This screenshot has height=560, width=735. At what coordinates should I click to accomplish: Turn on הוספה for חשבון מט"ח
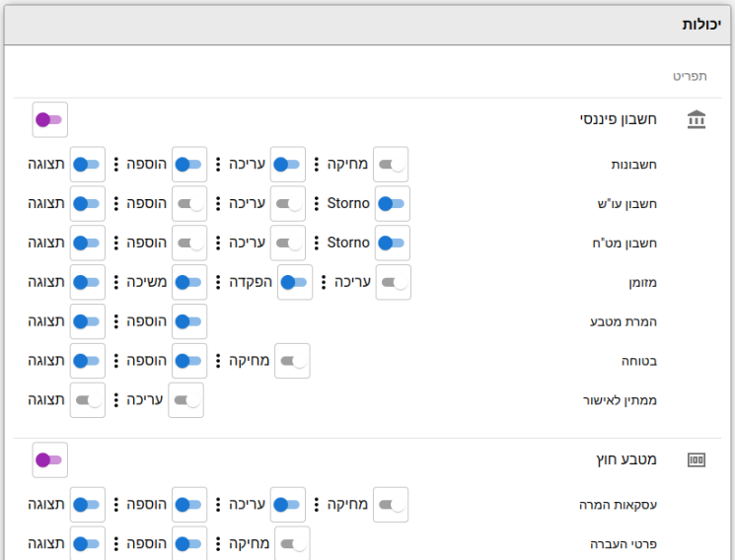[189, 244]
